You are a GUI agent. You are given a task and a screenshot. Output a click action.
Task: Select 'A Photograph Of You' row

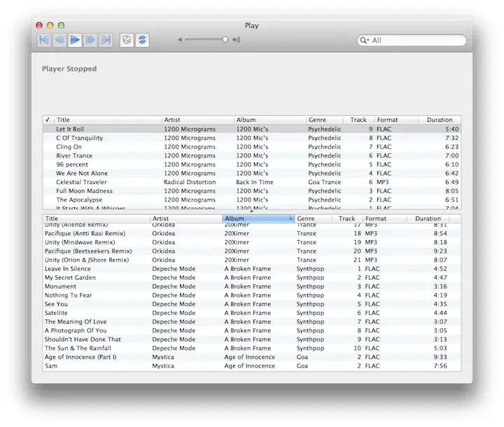(x=252, y=330)
